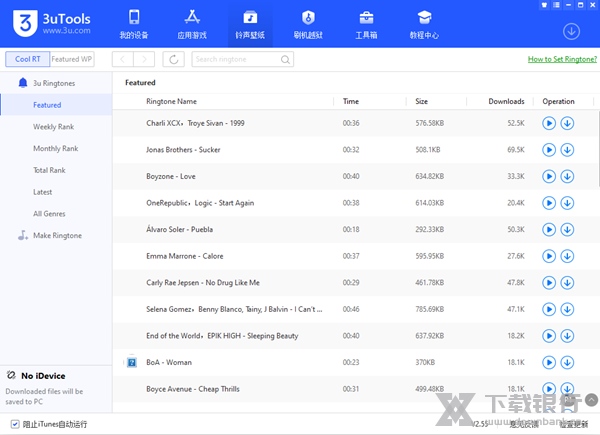600x435 pixels.
Task: Play BoA Woman ringtone
Action: pyautogui.click(x=549, y=362)
